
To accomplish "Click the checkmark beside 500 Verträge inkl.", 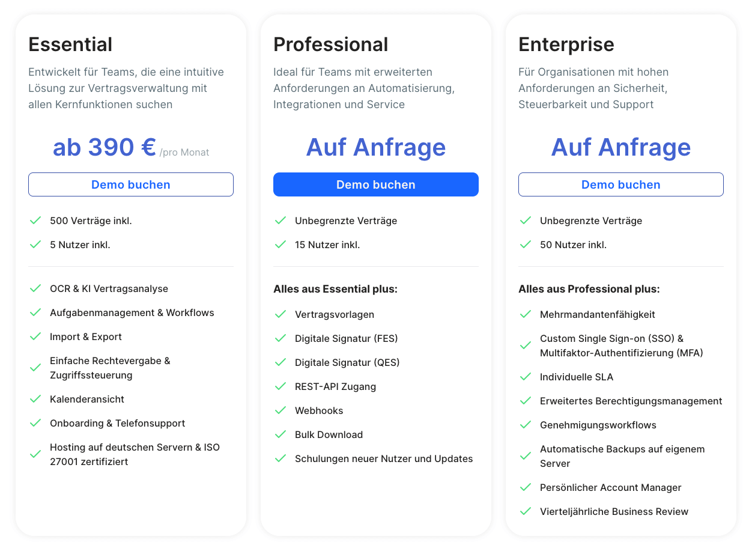I will [x=35, y=221].
